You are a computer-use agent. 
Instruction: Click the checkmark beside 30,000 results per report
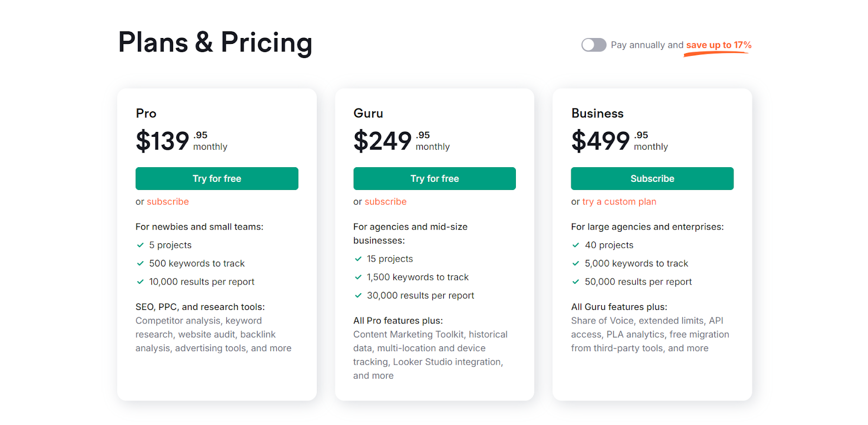tap(358, 295)
